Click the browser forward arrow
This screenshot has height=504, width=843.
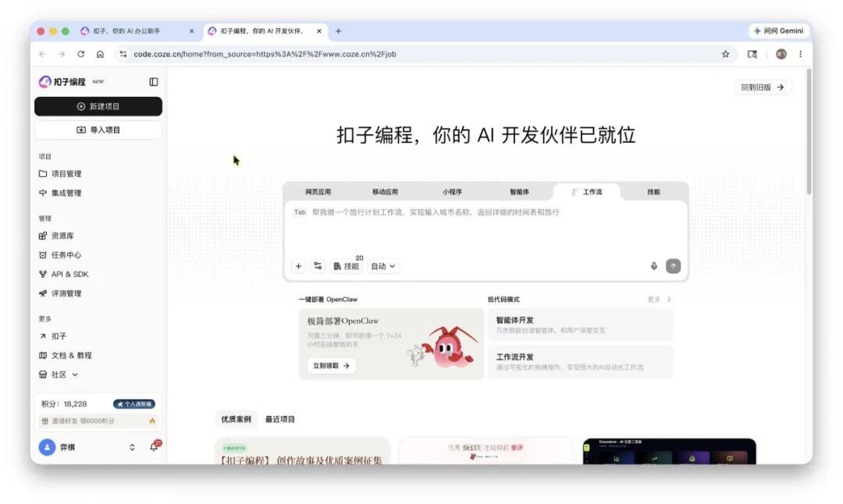(62, 54)
